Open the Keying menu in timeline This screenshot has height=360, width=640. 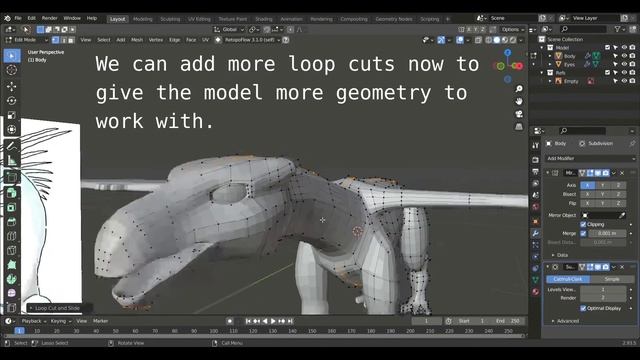pyautogui.click(x=60, y=321)
